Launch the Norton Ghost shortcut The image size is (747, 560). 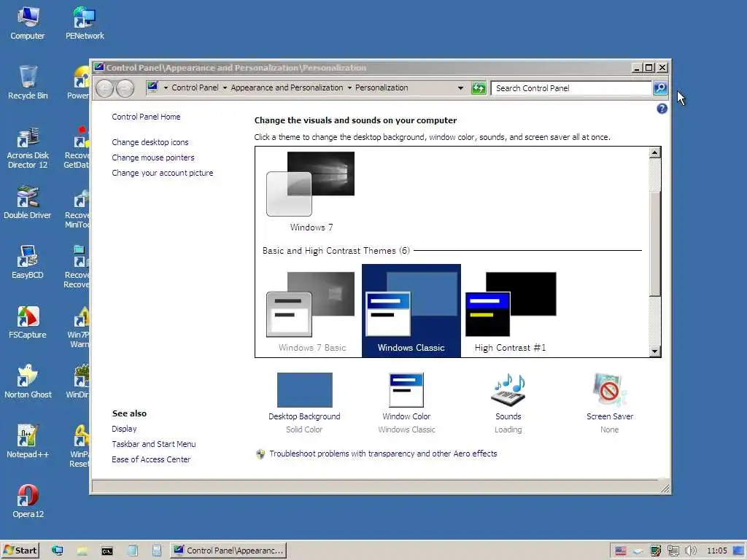point(28,382)
